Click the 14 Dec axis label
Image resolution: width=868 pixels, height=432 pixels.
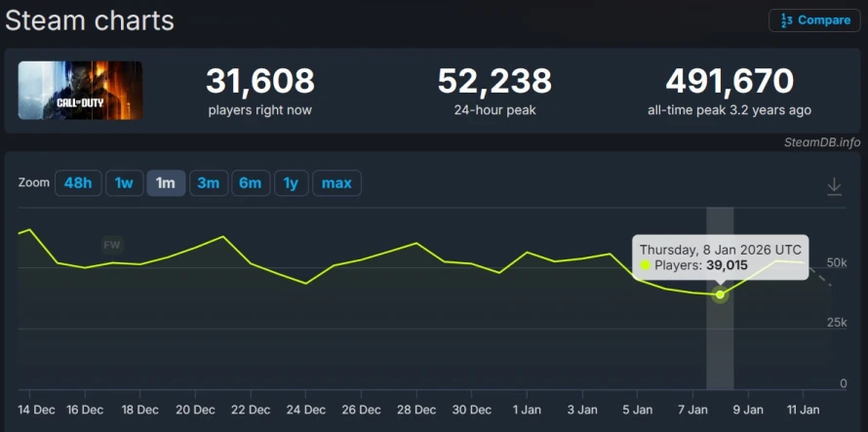[36, 410]
